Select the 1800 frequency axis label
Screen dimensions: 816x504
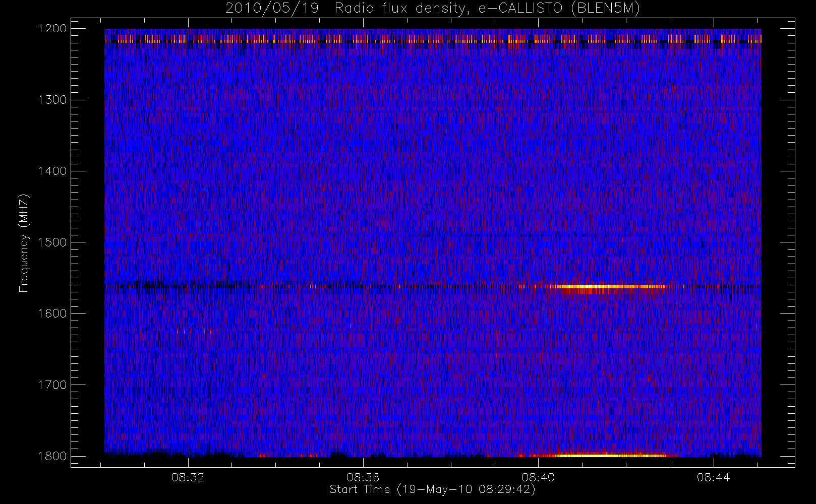click(52, 456)
